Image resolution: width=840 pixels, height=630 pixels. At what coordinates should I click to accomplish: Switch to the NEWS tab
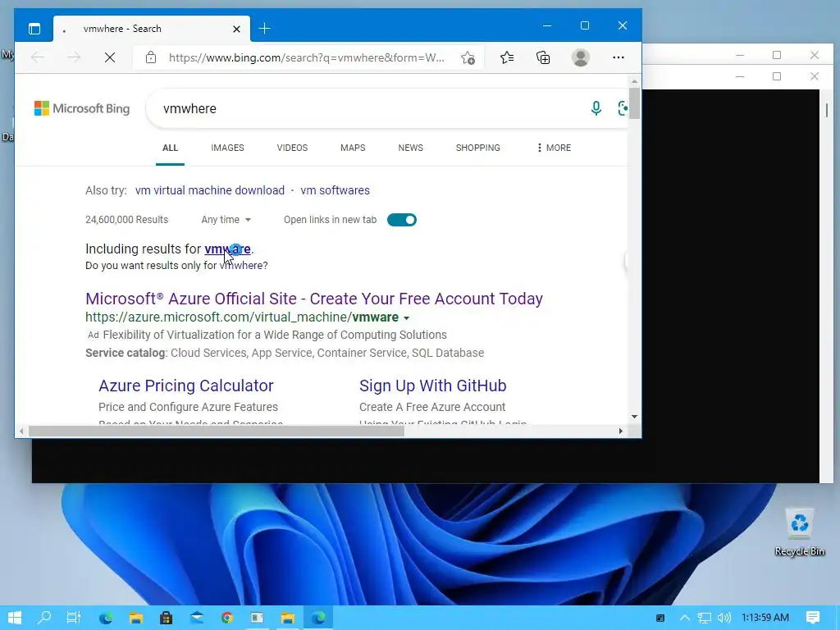(x=410, y=148)
